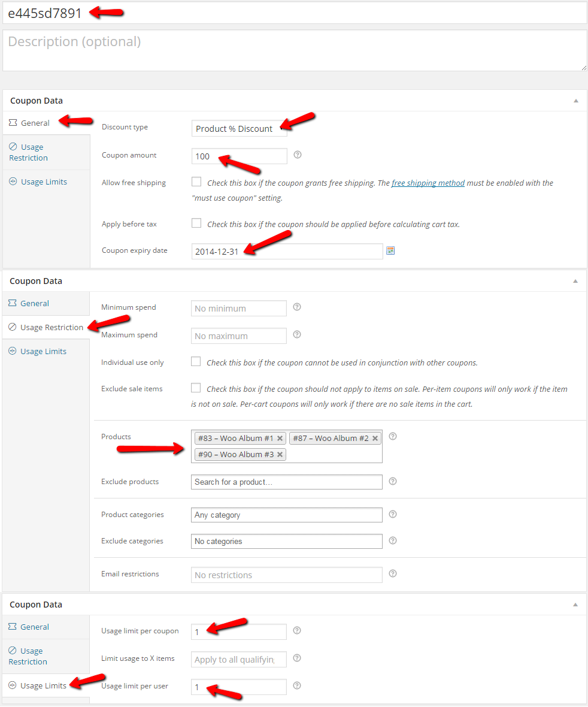Open the calendar picker for coupon expiry date
588x707 pixels.
click(x=390, y=250)
